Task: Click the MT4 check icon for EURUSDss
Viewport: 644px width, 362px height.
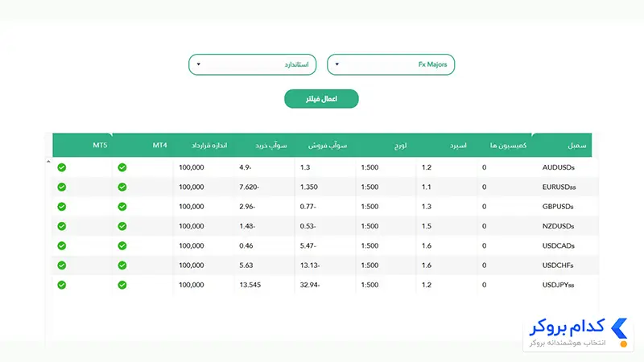Action: [122, 187]
